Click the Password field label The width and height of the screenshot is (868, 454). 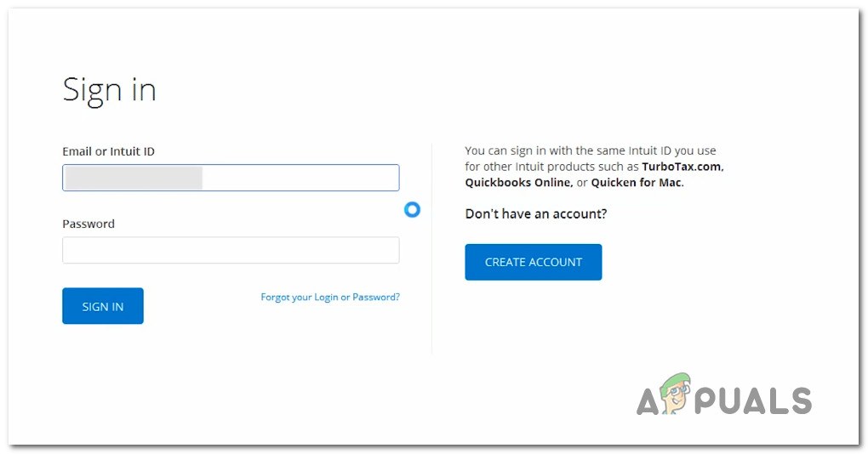click(89, 224)
